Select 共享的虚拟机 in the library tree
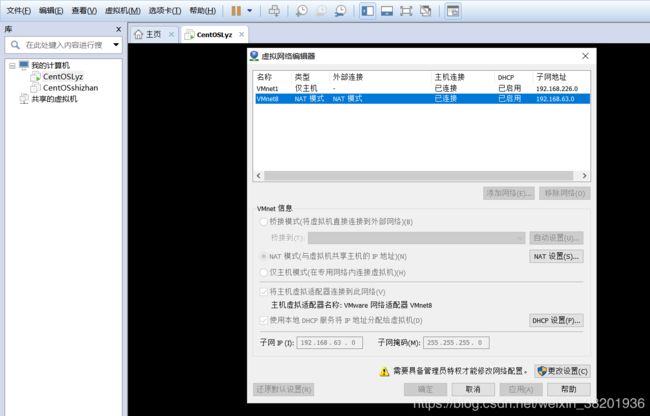 (x=54, y=99)
